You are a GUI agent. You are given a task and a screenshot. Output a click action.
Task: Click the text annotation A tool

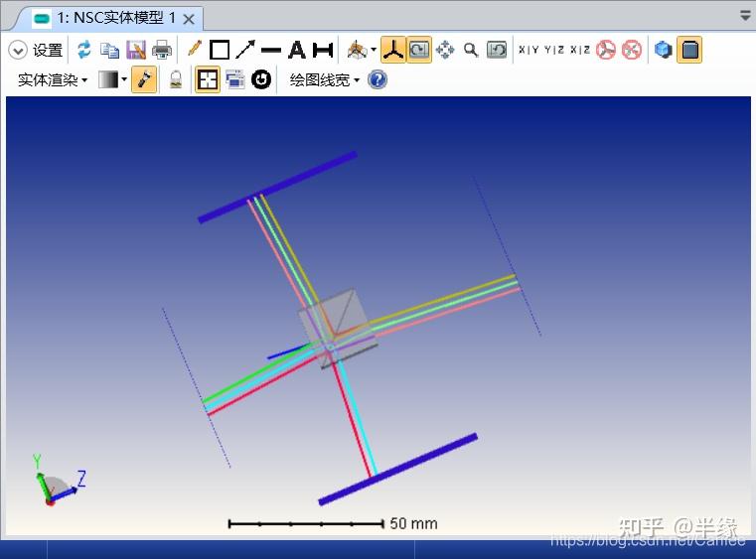pos(296,50)
